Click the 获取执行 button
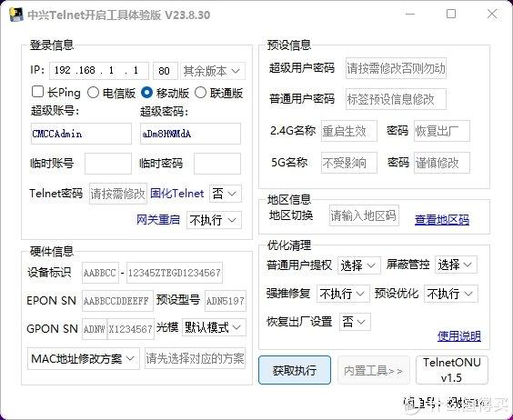Screen dimensions: 513x420 295,370
